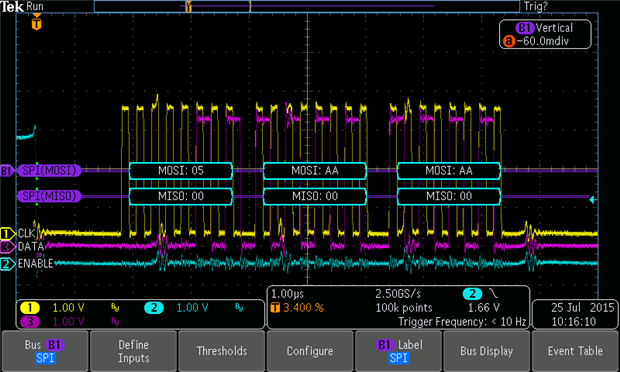Click the T marker in record view bar
This screenshot has height=372, width=620.
(x=189, y=6)
